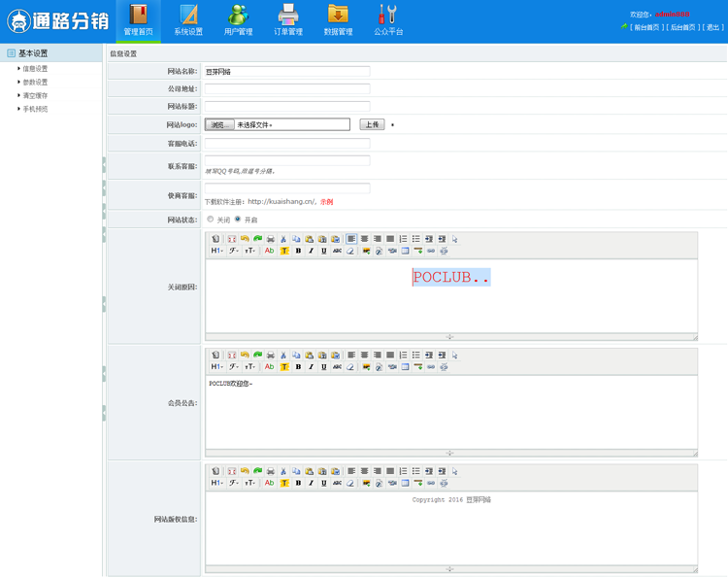Select 关闭 radio for 网站状态
This screenshot has width=728, height=577.
coord(211,220)
